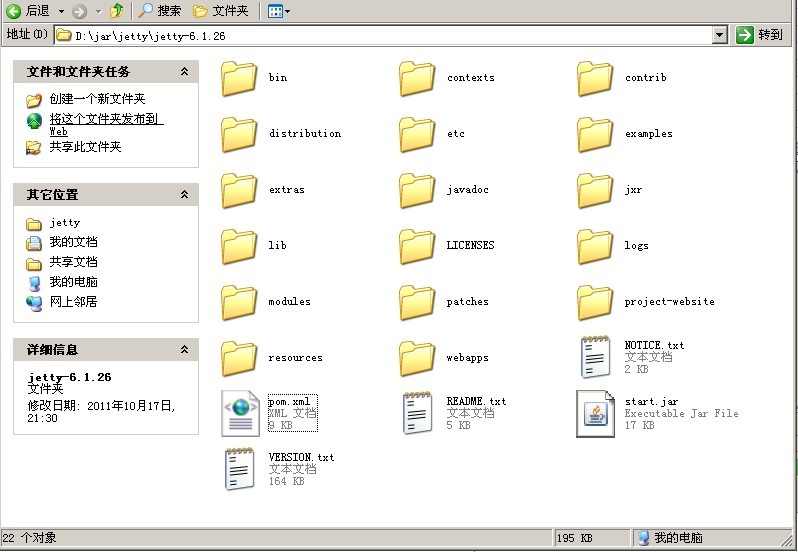798x552 pixels.
Task: Click the Up one level folder icon
Action: 117,11
